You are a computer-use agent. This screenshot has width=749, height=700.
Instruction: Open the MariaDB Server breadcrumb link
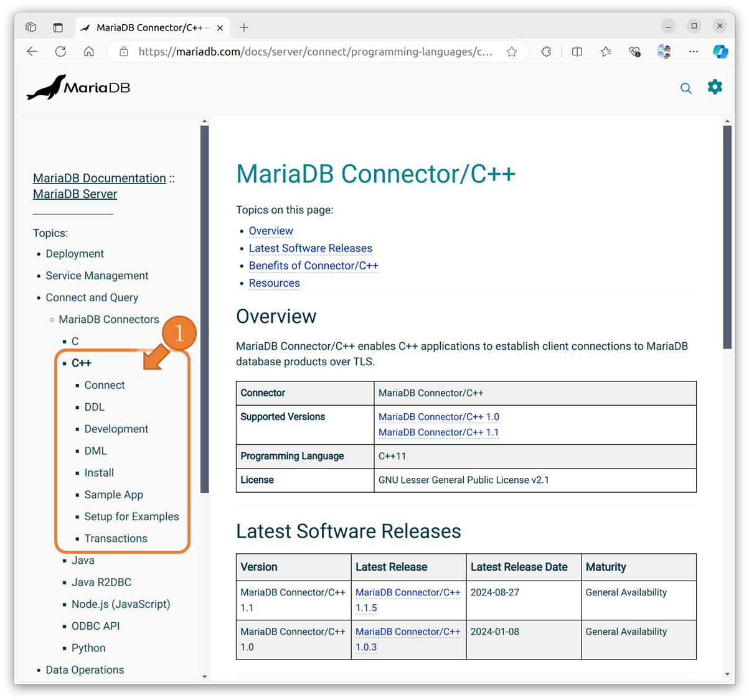pos(75,194)
